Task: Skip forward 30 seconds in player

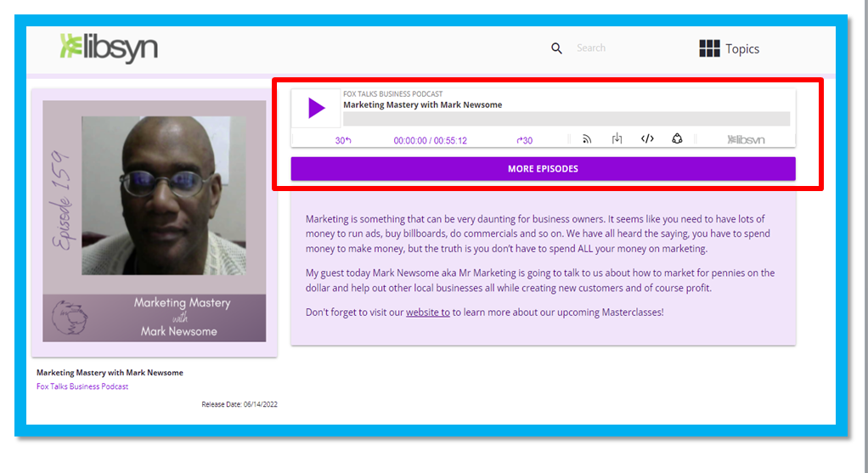Action: tap(525, 140)
